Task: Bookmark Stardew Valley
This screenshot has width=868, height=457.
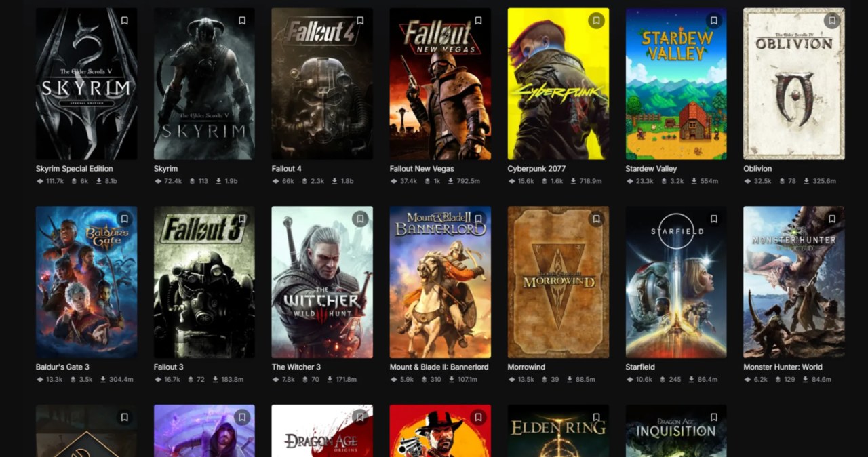Action: (714, 20)
